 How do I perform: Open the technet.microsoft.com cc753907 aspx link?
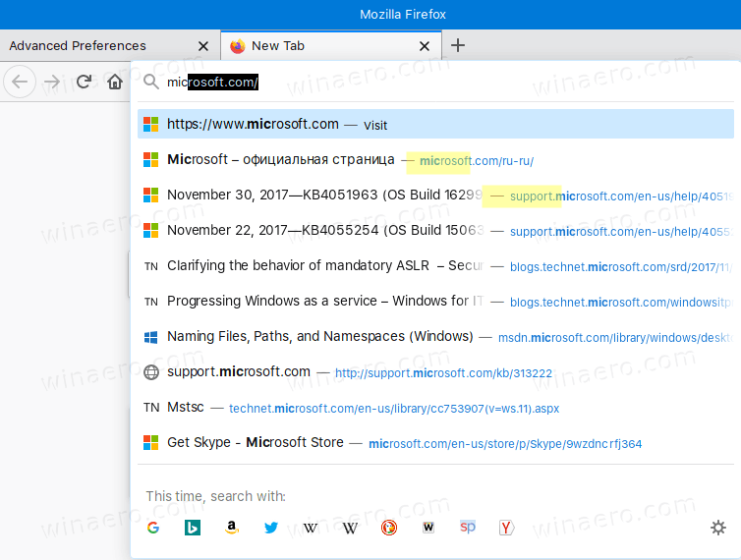click(394, 409)
